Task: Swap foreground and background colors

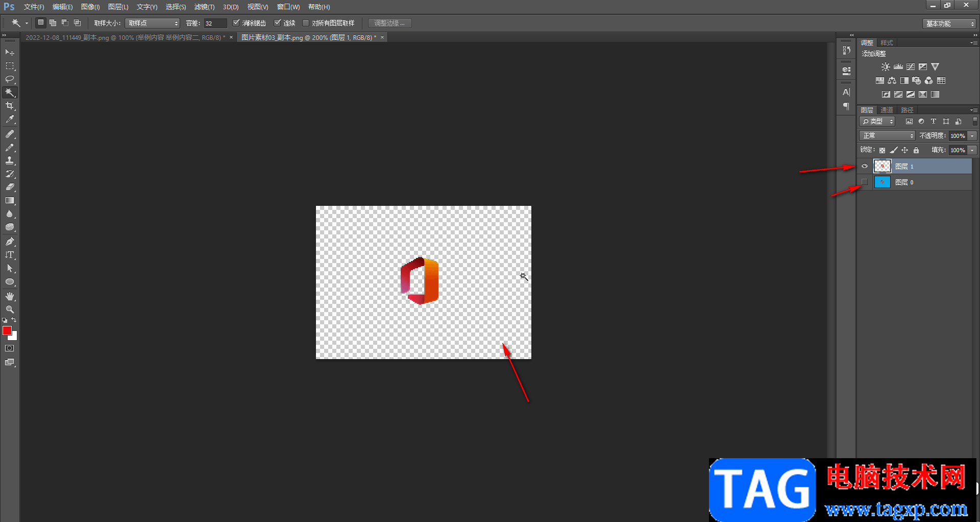Action: click(x=14, y=320)
